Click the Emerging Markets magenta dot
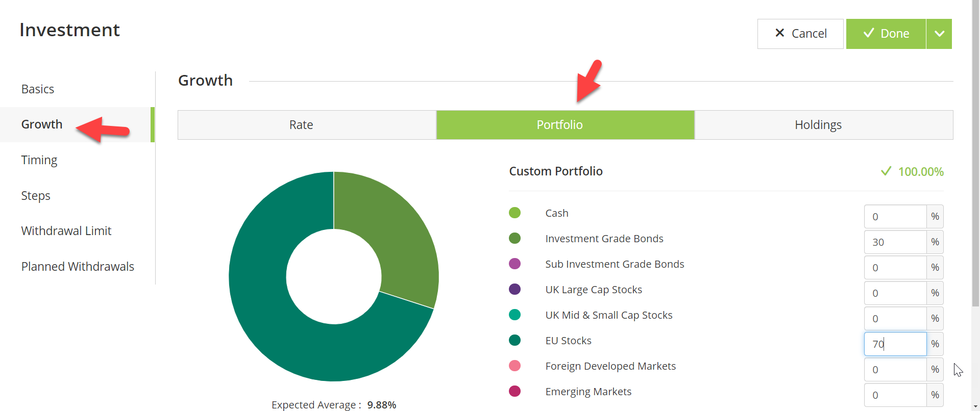Screen dimensions: 980x411 click(514, 391)
